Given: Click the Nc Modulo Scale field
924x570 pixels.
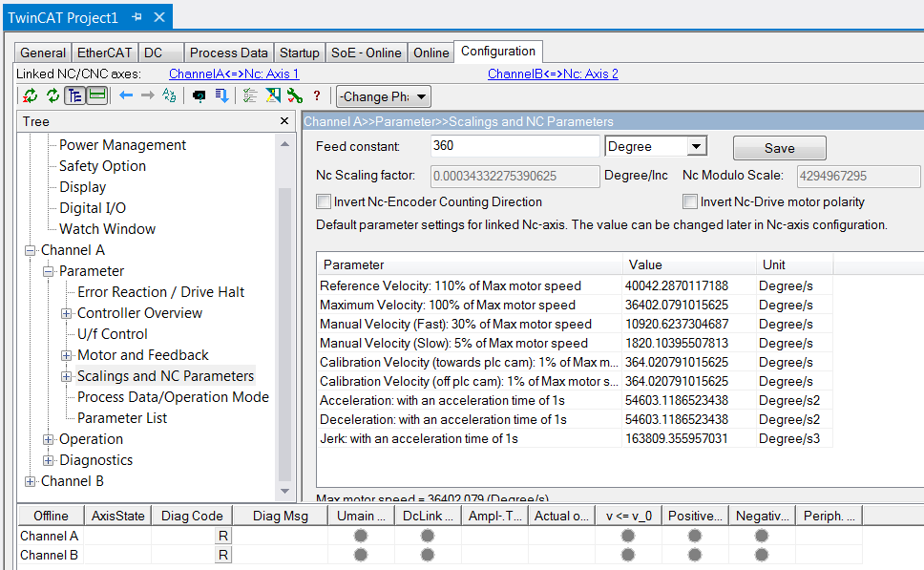Looking at the screenshot, I should [x=858, y=176].
